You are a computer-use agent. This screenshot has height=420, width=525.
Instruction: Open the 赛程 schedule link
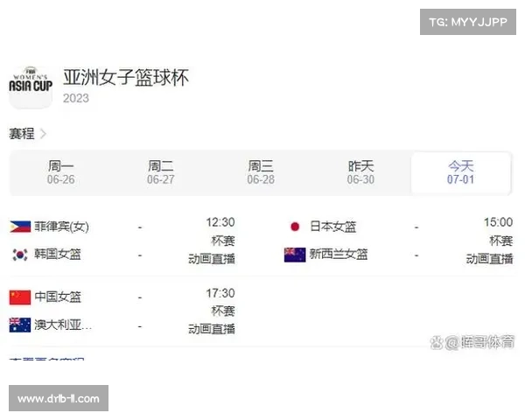click(x=21, y=134)
